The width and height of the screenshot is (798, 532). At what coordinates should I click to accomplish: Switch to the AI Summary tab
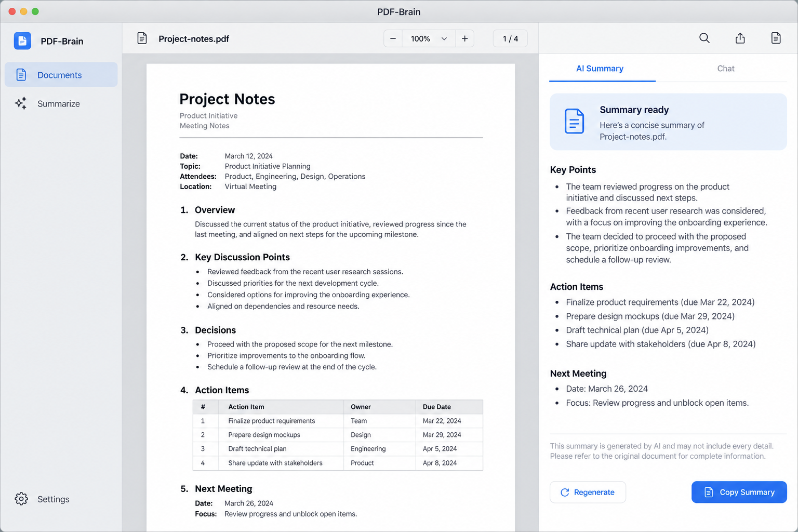pos(600,69)
